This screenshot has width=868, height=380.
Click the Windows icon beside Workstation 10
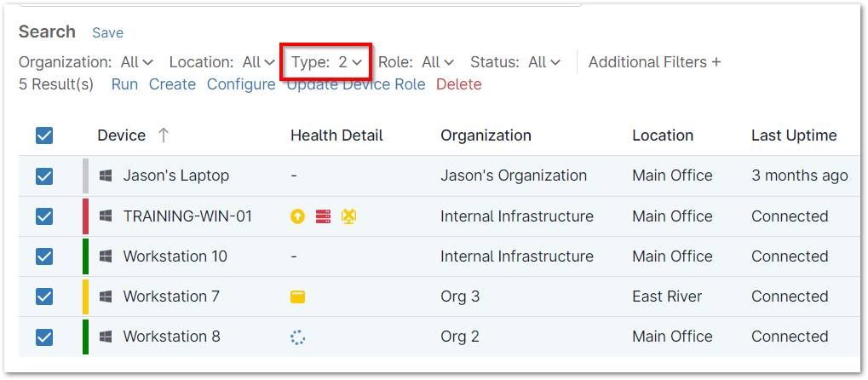click(x=106, y=256)
